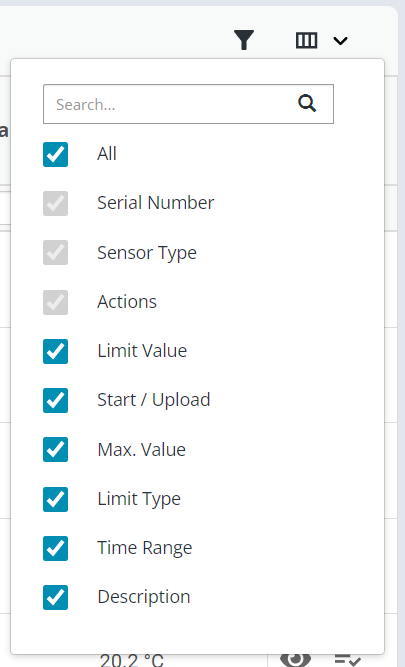Click the magnifier search icon
Viewport: 405px width, 667px height.
(307, 103)
